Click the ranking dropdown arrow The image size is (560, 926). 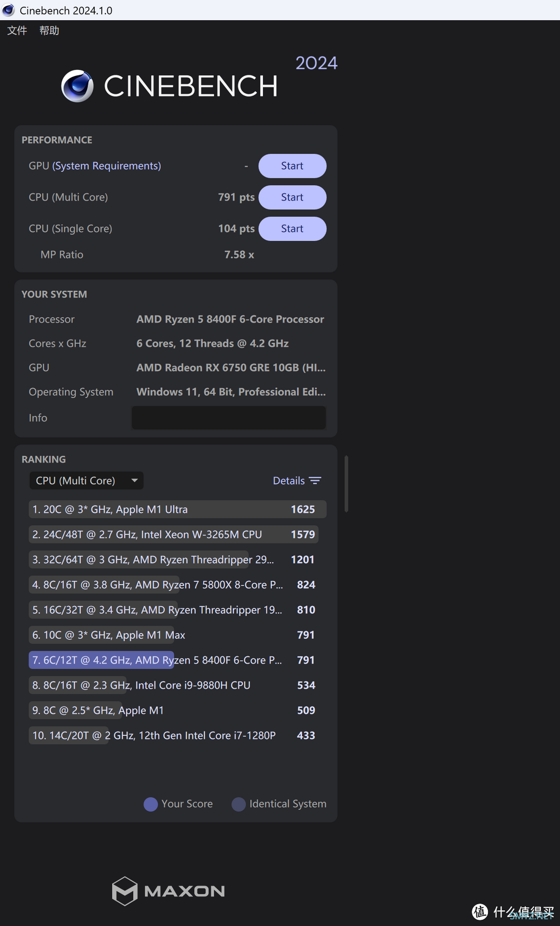[x=135, y=481]
